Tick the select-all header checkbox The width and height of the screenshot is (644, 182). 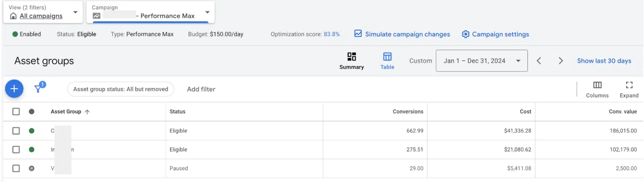16,111
